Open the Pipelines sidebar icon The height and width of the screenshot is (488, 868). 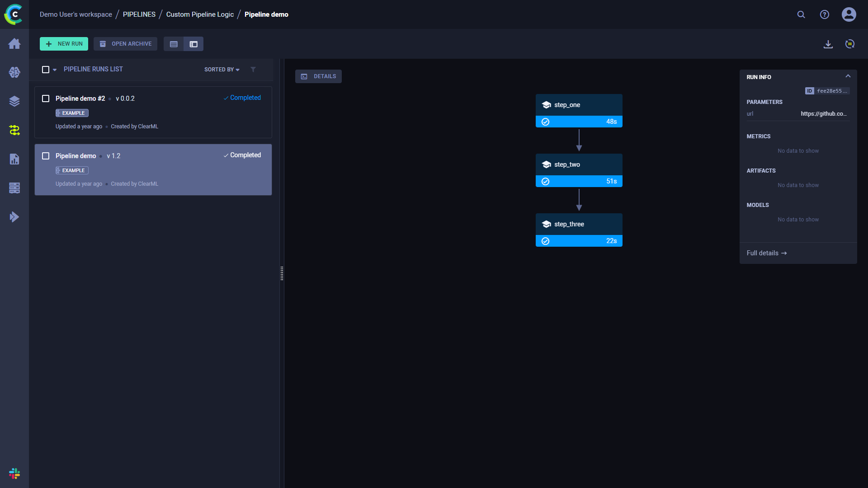coord(14,130)
